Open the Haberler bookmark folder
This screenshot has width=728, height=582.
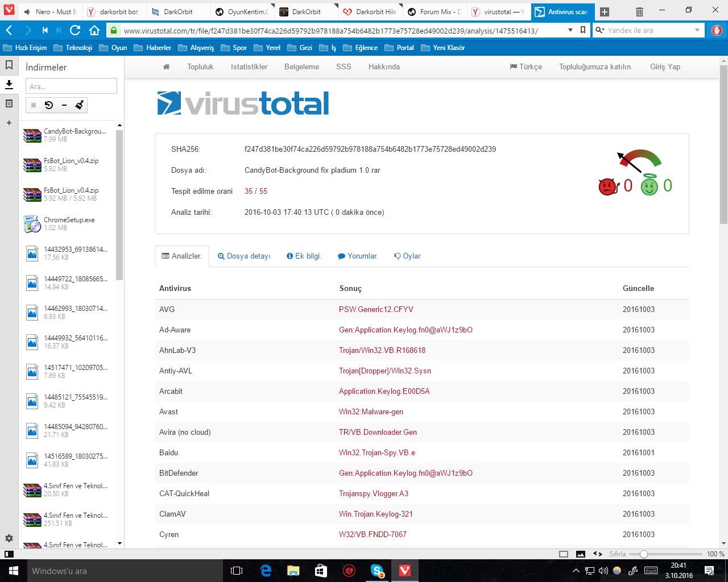152,48
